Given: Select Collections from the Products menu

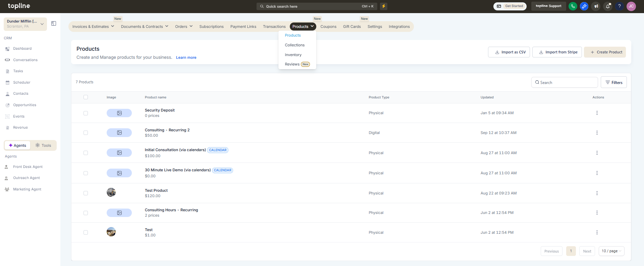Looking at the screenshot, I should point(295,45).
